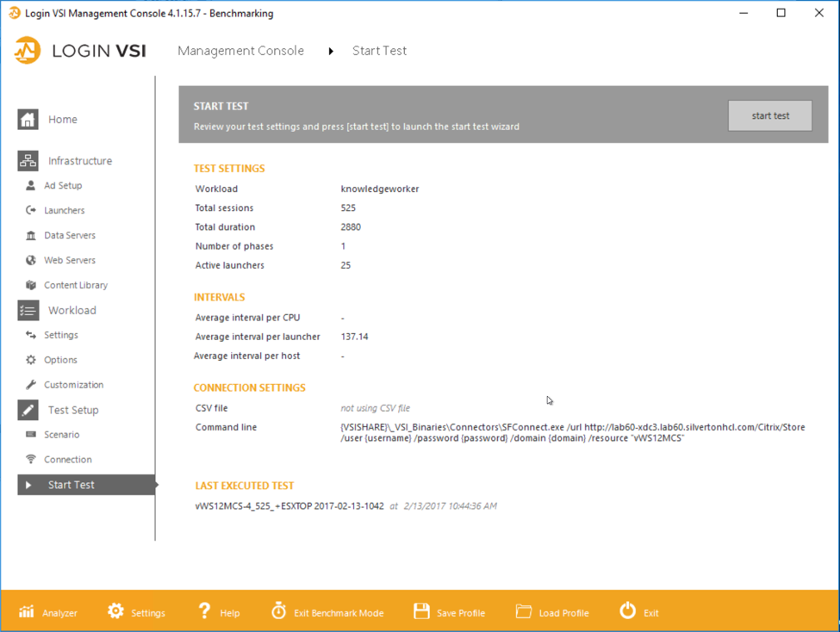Select Launchers in the sidebar
Viewport: 840px width, 632px height.
point(65,211)
